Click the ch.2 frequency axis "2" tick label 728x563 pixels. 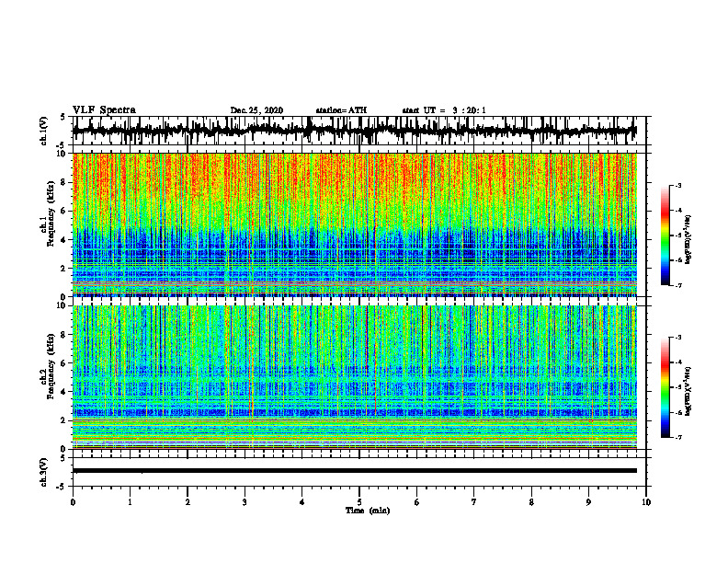63,420
